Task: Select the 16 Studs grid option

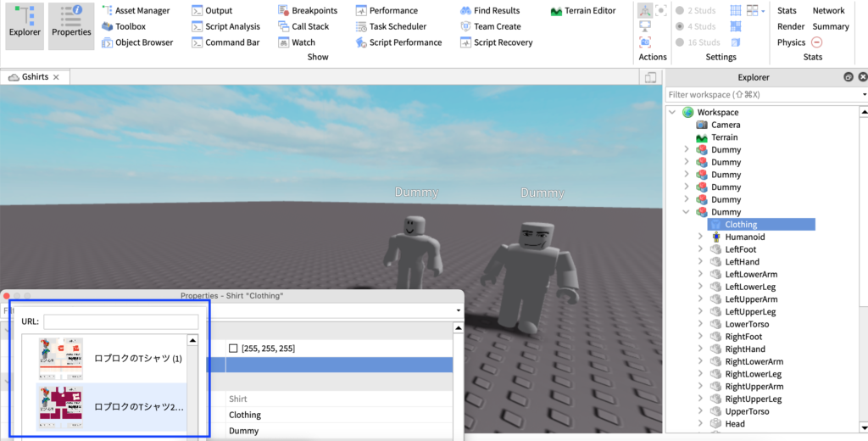Action: [698, 42]
